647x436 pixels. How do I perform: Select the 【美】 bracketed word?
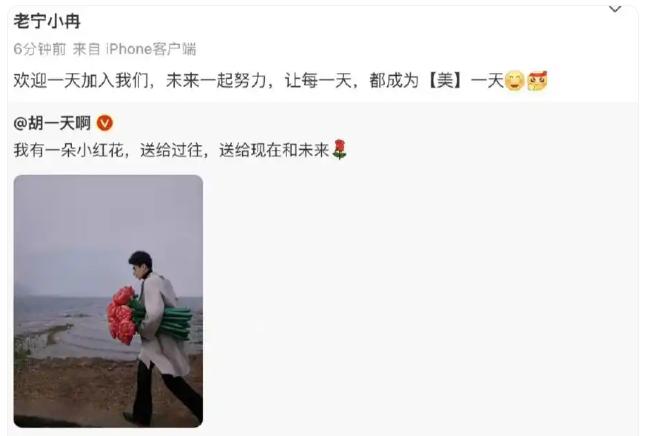pyautogui.click(x=444, y=80)
